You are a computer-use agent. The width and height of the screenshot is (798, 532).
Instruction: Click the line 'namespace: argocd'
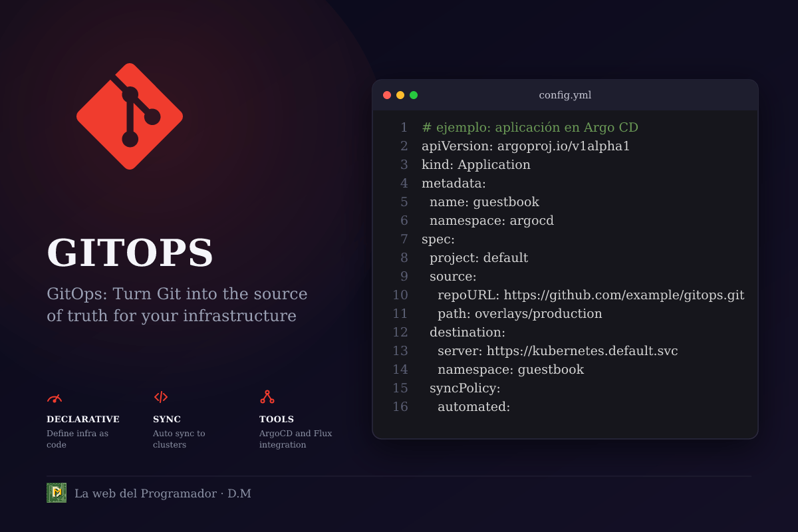click(x=491, y=221)
